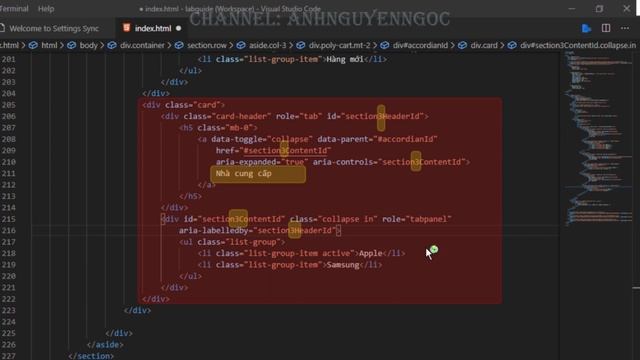Click the symbol icon before div#section3ContentId breadcrumb
This screenshot has height=360, width=640.
tap(512, 45)
